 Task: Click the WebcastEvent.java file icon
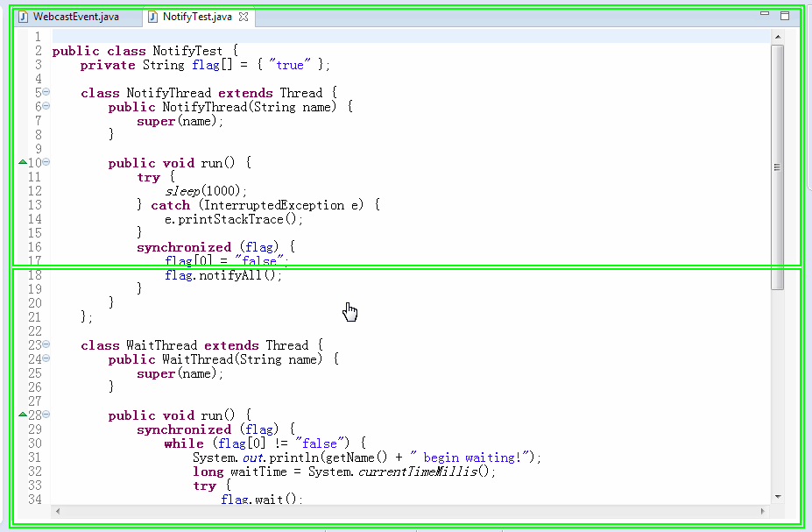24,17
